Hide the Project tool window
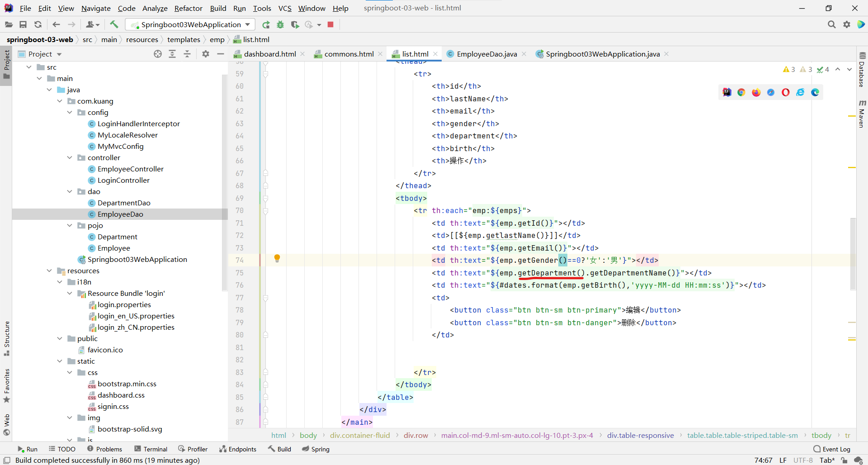This screenshot has width=868, height=465. coord(221,54)
